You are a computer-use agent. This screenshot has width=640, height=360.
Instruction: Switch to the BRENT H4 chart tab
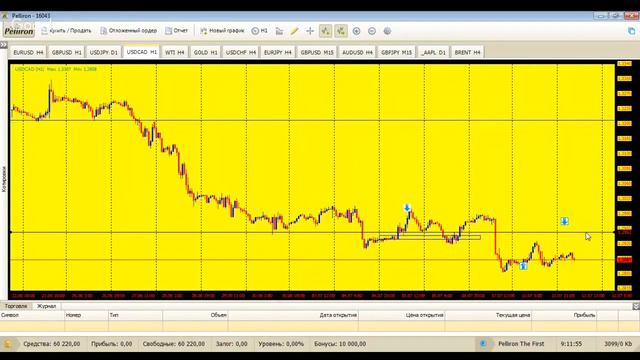(467, 53)
